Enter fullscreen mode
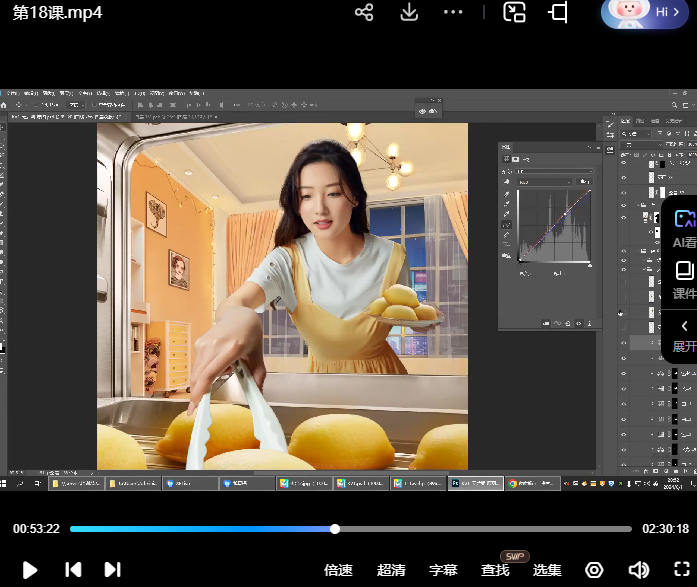The height and width of the screenshot is (587, 697). (681, 570)
